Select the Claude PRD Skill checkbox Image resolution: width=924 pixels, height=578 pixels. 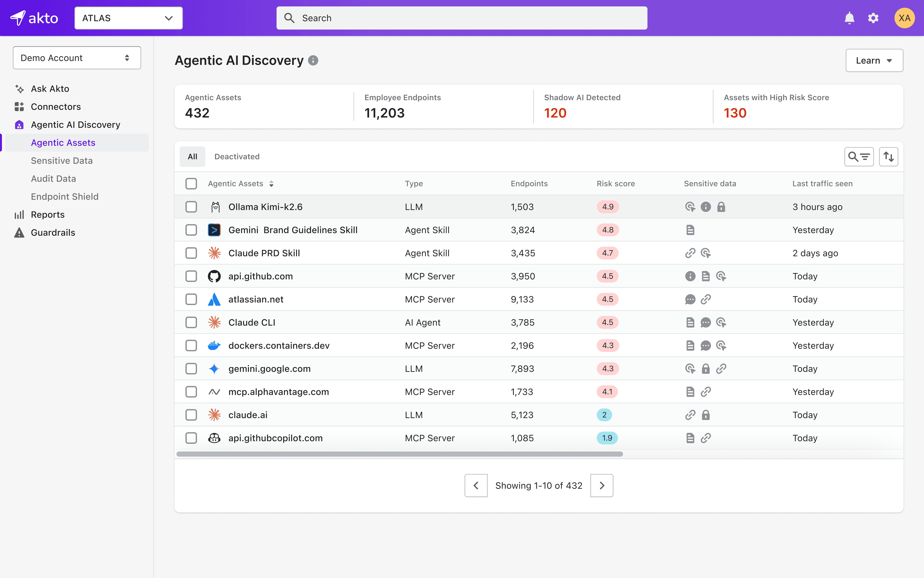[x=191, y=253]
